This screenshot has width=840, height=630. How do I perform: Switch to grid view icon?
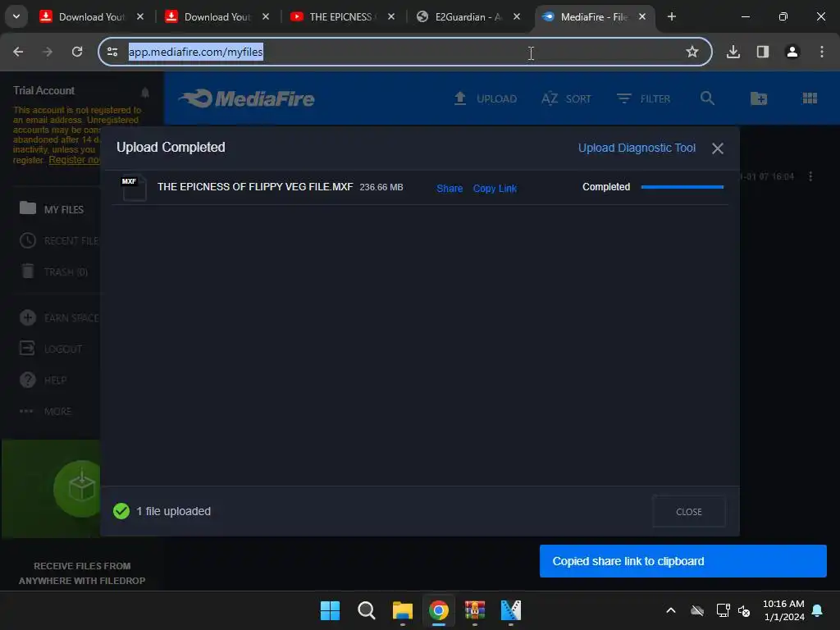pos(810,98)
